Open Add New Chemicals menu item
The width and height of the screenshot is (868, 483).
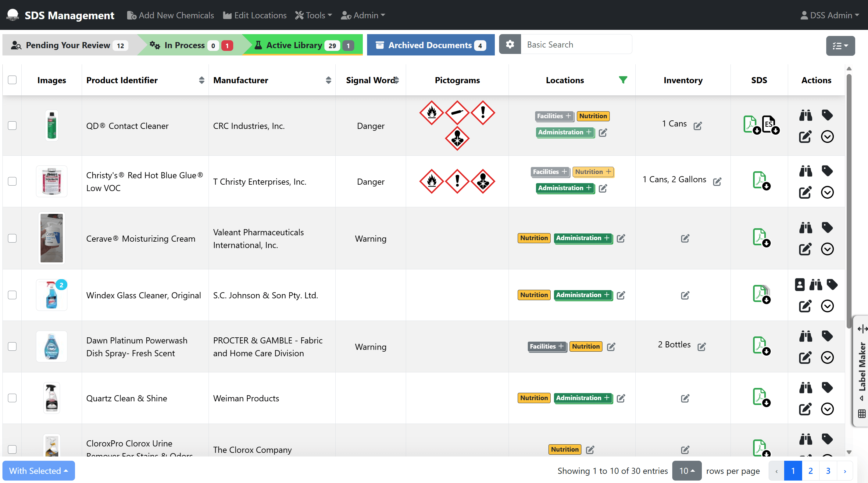[x=170, y=15]
